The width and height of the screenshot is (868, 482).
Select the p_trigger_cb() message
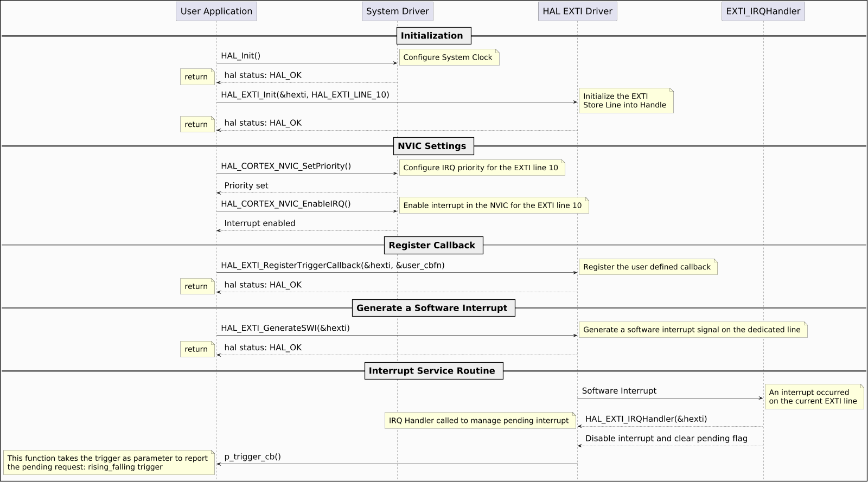click(253, 457)
